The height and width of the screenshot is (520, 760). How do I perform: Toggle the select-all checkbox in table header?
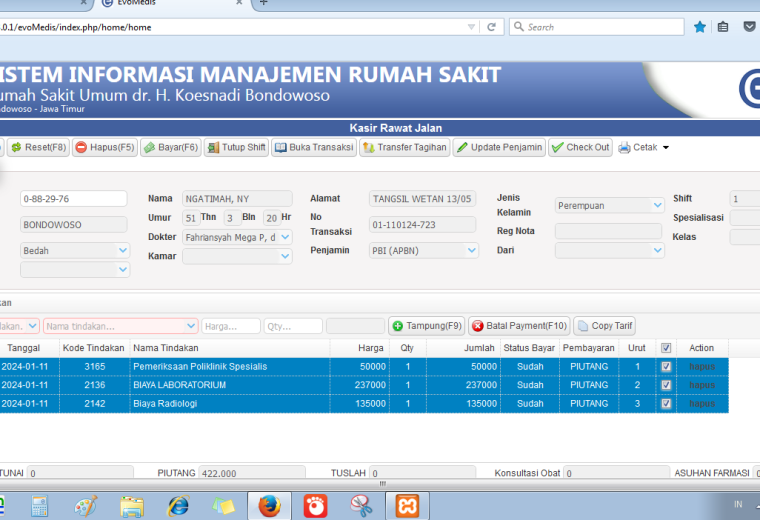[666, 348]
